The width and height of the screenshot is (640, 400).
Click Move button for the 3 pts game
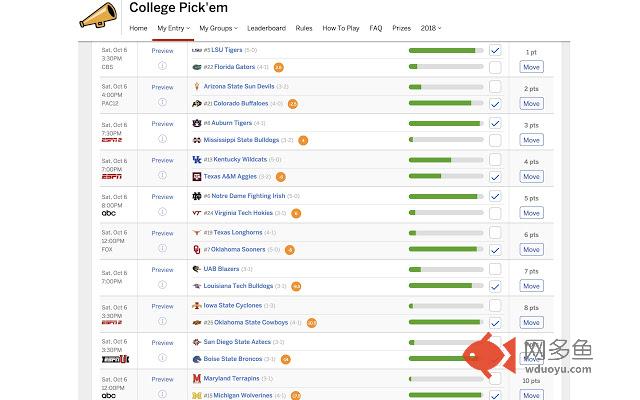pos(531,140)
